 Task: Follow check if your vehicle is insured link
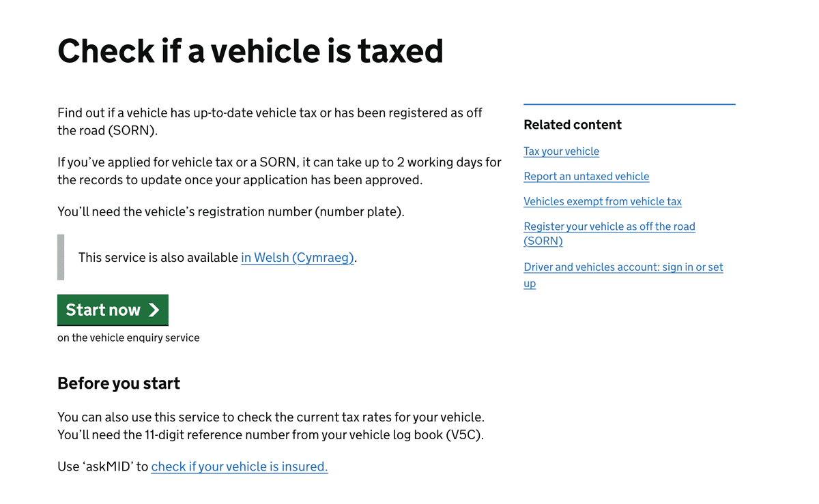click(x=240, y=466)
